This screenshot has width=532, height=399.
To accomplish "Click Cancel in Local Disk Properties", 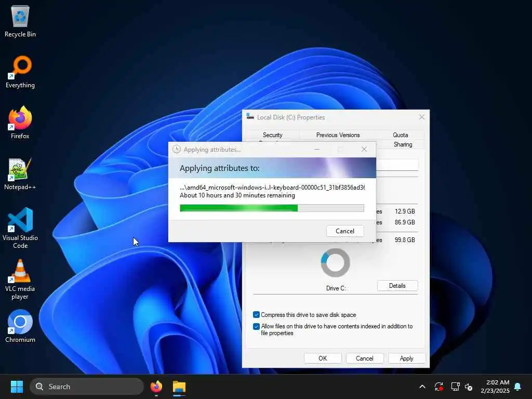I will (x=364, y=358).
